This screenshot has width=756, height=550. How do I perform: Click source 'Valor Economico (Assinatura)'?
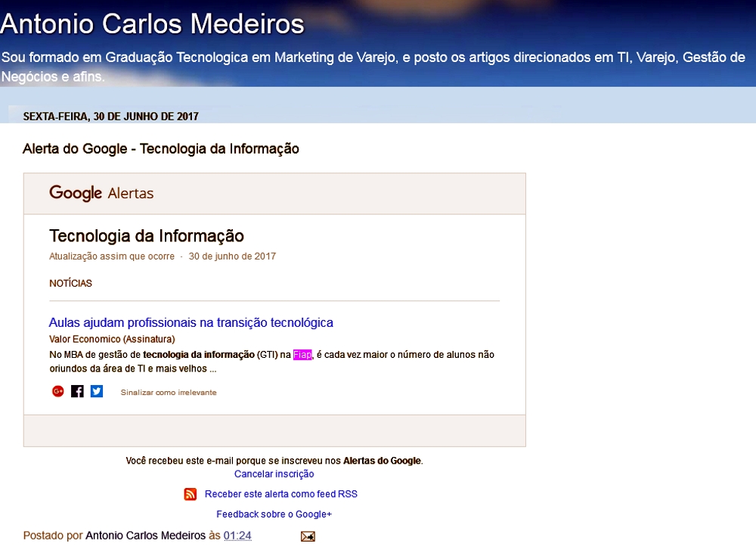pos(112,339)
